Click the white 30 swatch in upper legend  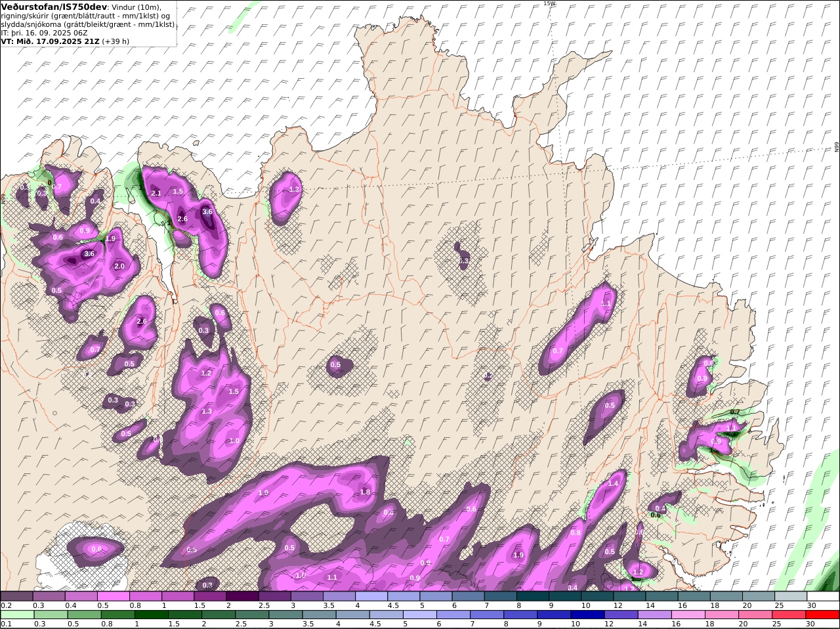point(824,596)
